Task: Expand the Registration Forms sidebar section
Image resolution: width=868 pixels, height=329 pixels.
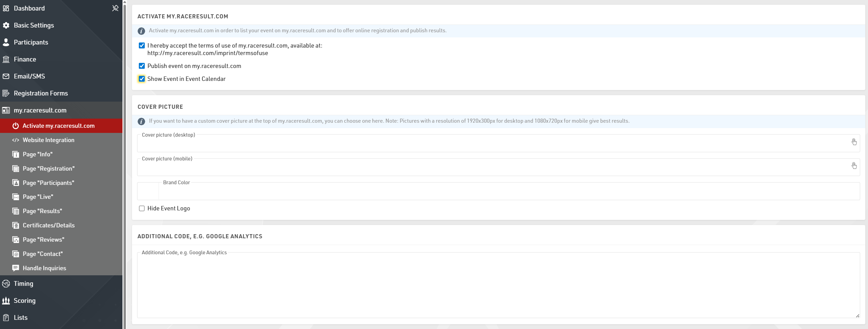Action: point(41,93)
